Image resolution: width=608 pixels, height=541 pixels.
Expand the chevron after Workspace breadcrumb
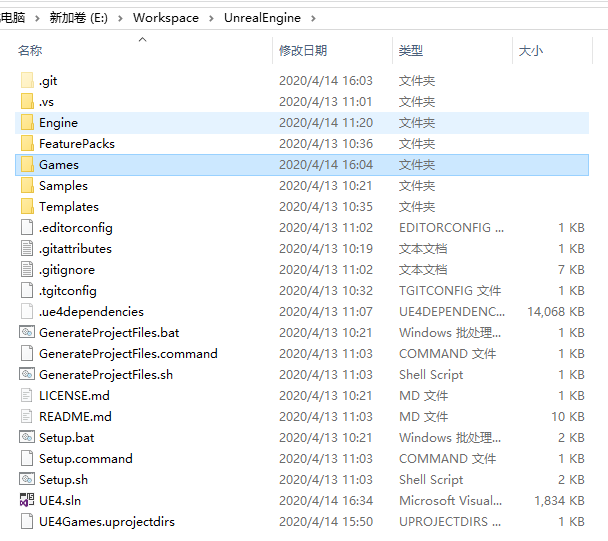pos(211,18)
